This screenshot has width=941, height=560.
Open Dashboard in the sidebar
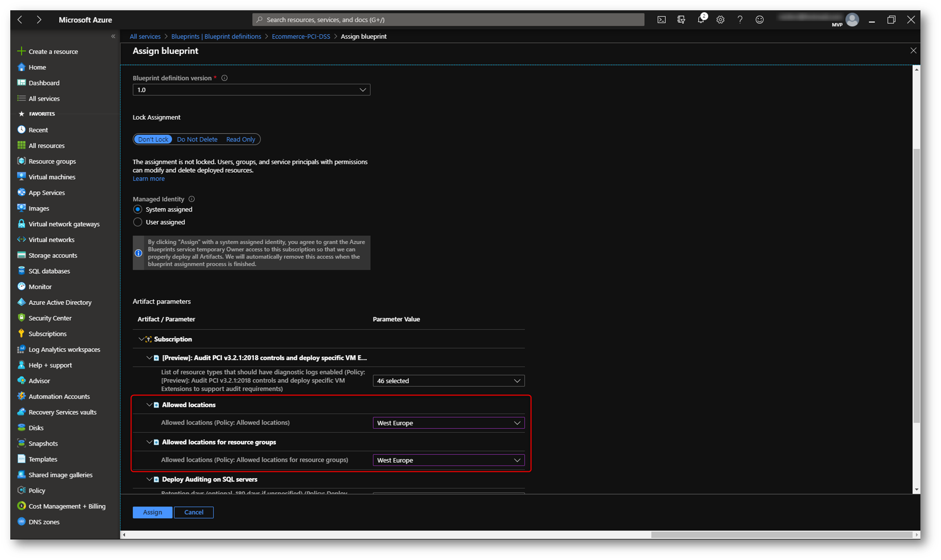44,83
